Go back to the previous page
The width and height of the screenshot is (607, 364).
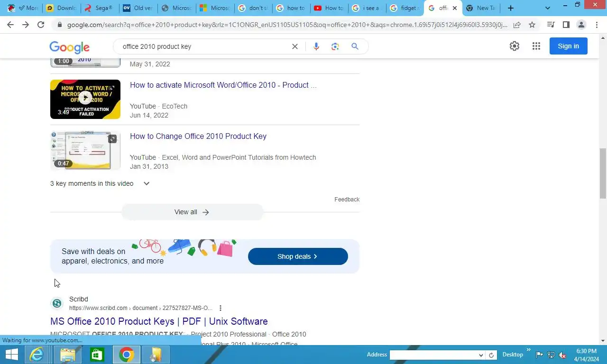pos(10,25)
